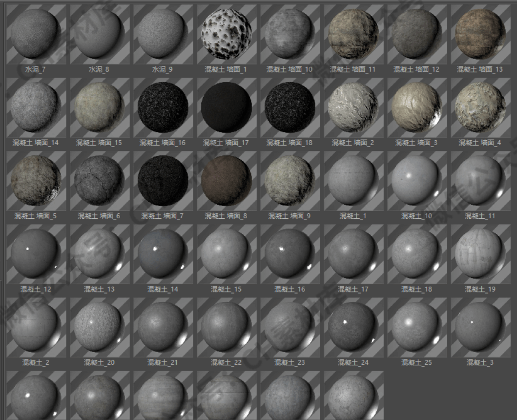Image resolution: width=517 pixels, height=420 pixels.
Task: Select the 混凝土_19 cracked concrete material
Action: click(x=480, y=253)
